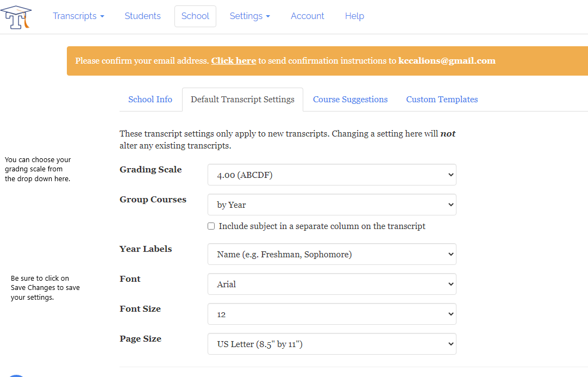Switch to the School Info tab

[150, 100]
